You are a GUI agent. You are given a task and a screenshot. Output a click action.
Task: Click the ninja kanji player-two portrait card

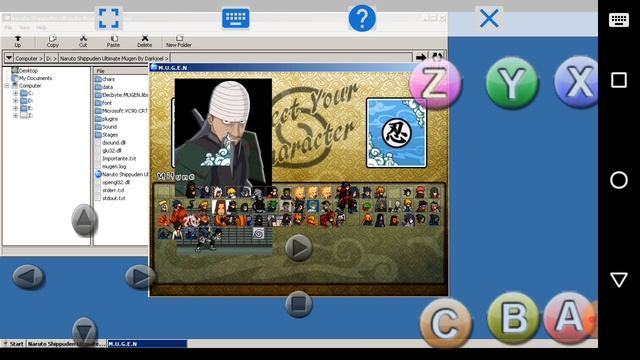396,133
